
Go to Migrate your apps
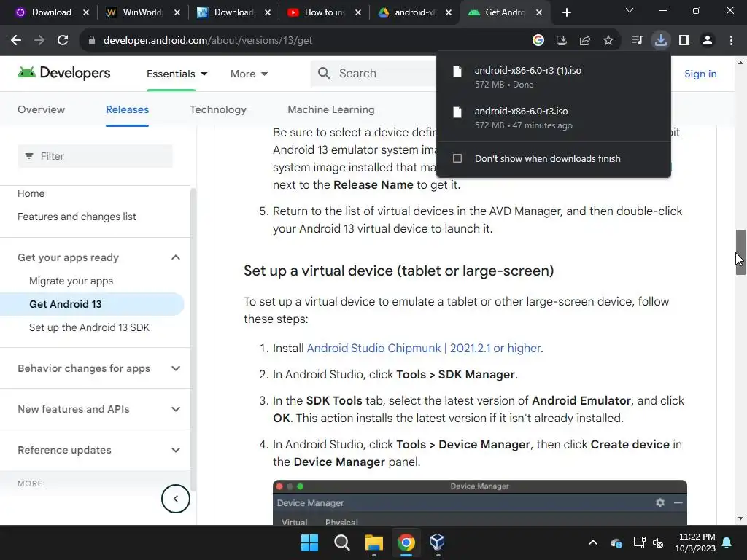[x=71, y=281]
